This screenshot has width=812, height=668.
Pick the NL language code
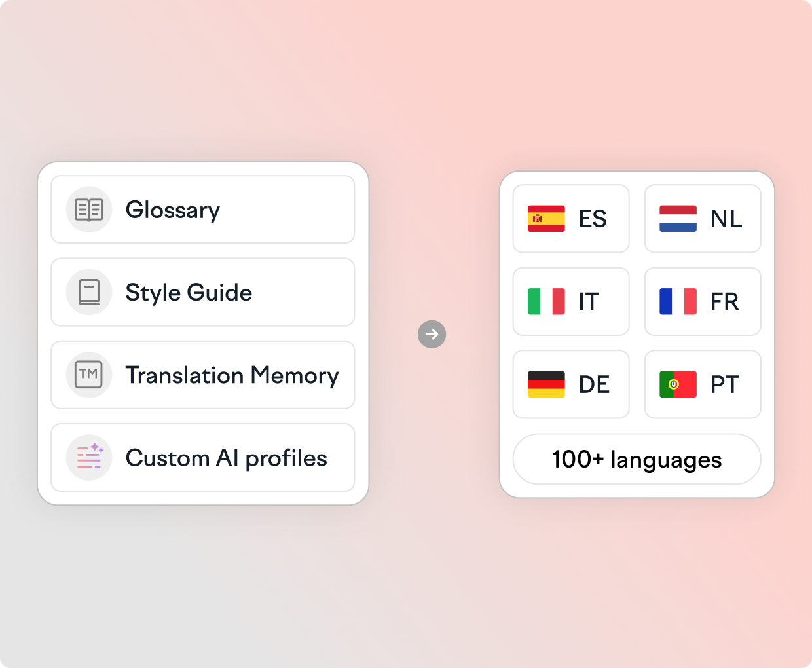tap(726, 219)
